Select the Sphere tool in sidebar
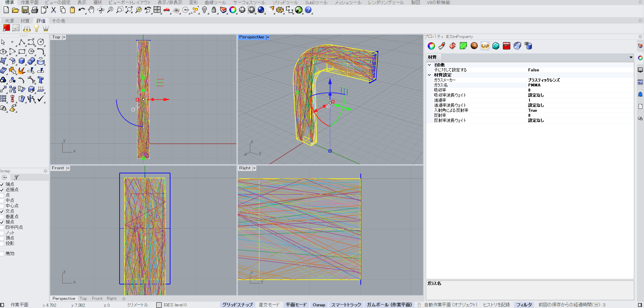The height and width of the screenshot is (308, 644). pyautogui.click(x=31, y=61)
